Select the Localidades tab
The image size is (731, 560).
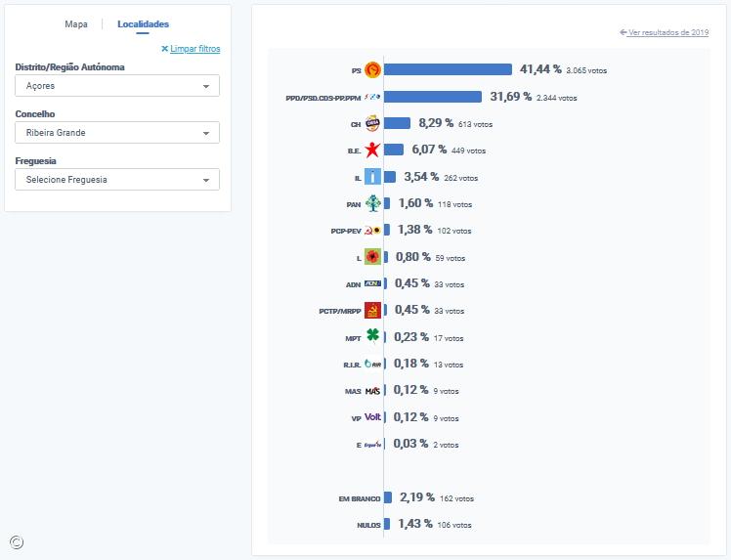(x=143, y=23)
